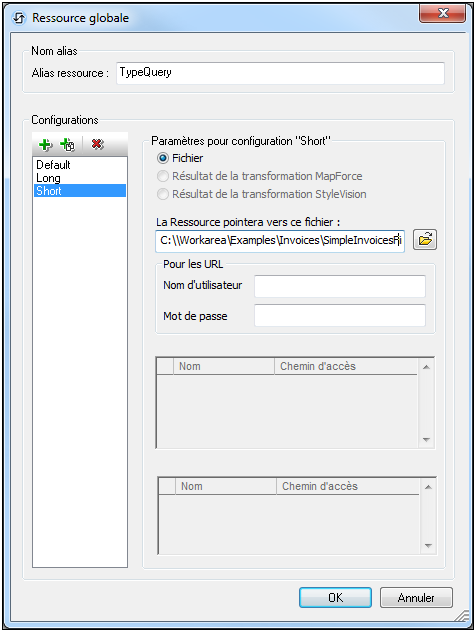Open the browse folder icon for file path

(425, 240)
